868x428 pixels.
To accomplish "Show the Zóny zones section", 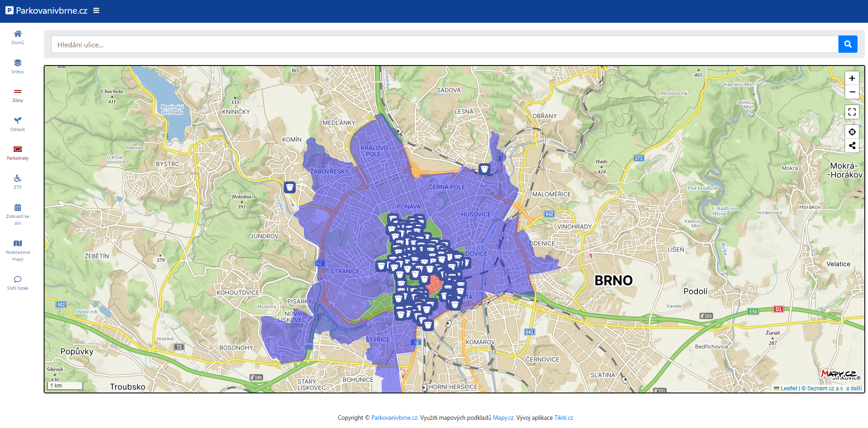I will coord(18,96).
